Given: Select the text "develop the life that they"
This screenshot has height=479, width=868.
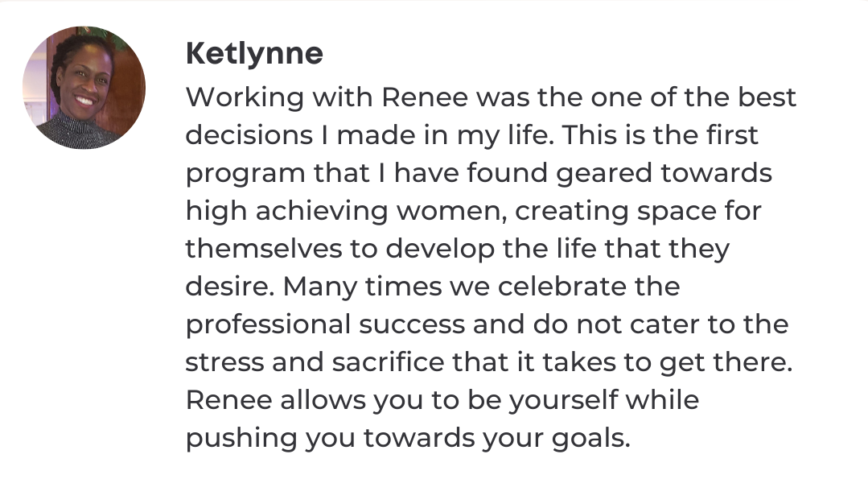Looking at the screenshot, I should tap(558, 249).
